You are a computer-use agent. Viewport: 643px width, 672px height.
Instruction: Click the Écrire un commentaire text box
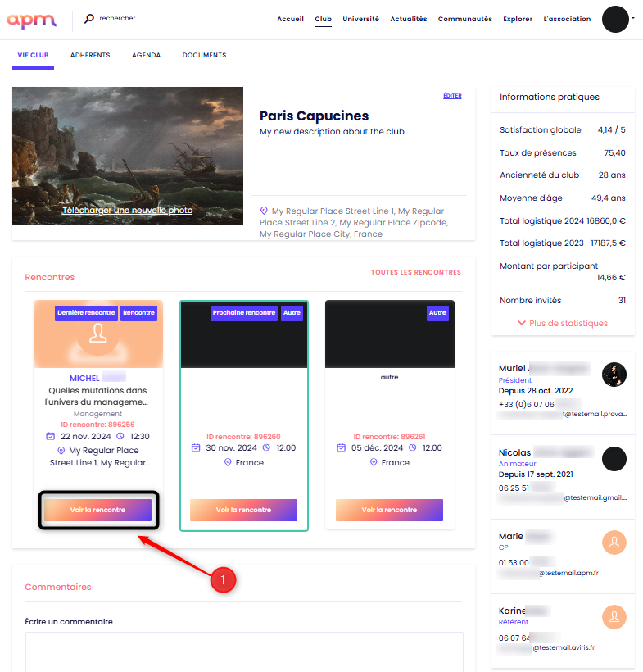(x=244, y=652)
